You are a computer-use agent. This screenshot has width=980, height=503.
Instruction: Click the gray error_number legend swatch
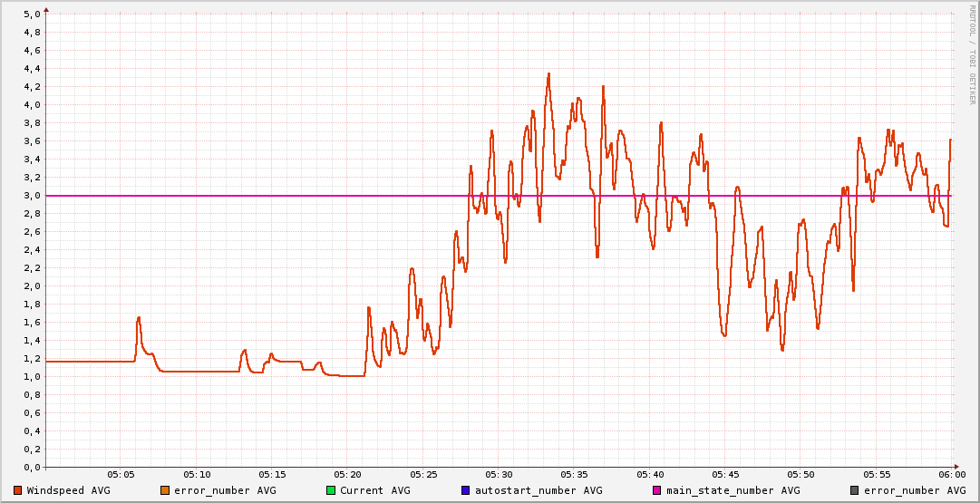click(855, 490)
